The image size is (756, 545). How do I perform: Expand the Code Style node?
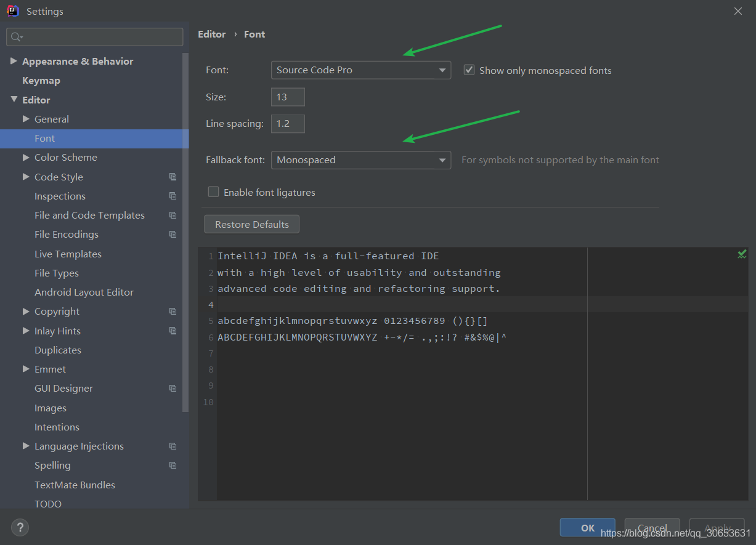(26, 176)
